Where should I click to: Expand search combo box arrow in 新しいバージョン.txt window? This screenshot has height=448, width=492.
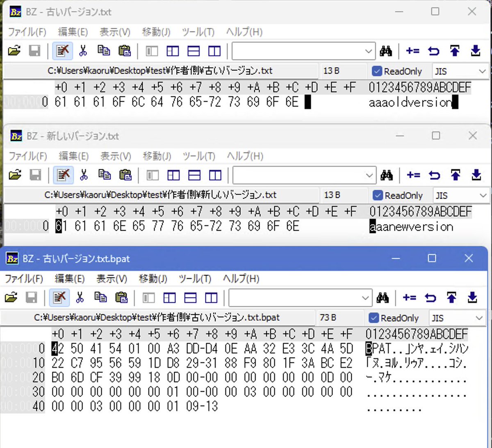[x=369, y=175]
